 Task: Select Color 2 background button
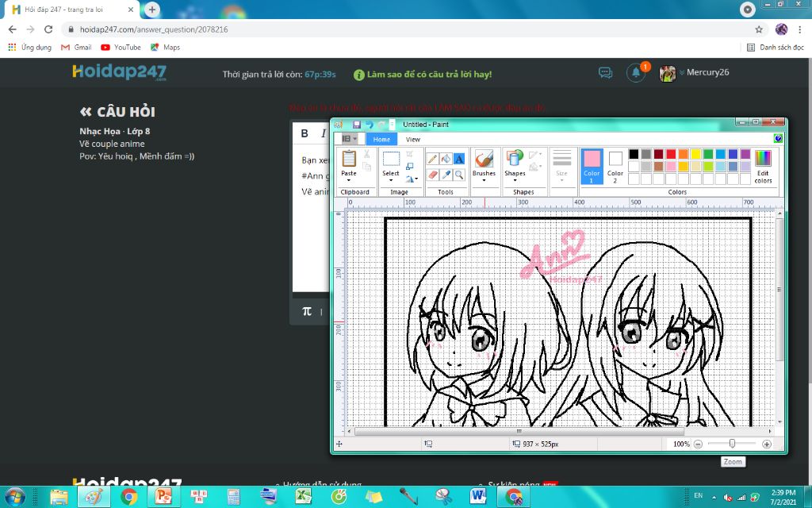tap(615, 166)
